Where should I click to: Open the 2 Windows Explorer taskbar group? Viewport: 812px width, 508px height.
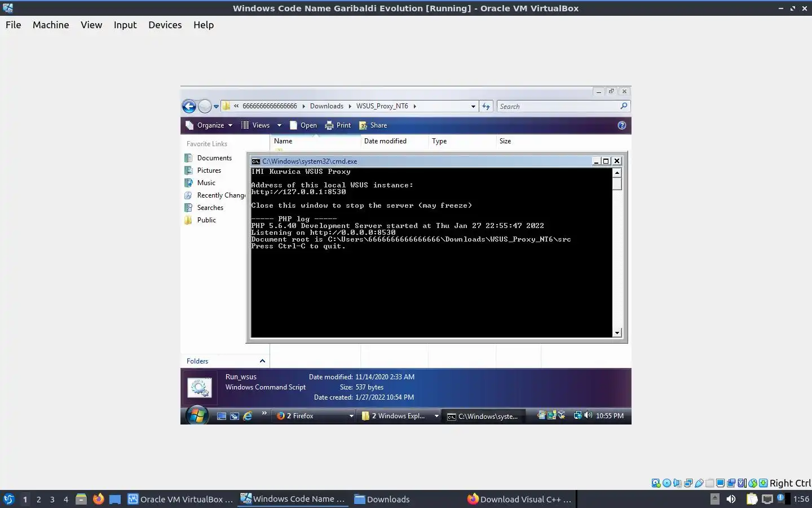click(x=399, y=416)
